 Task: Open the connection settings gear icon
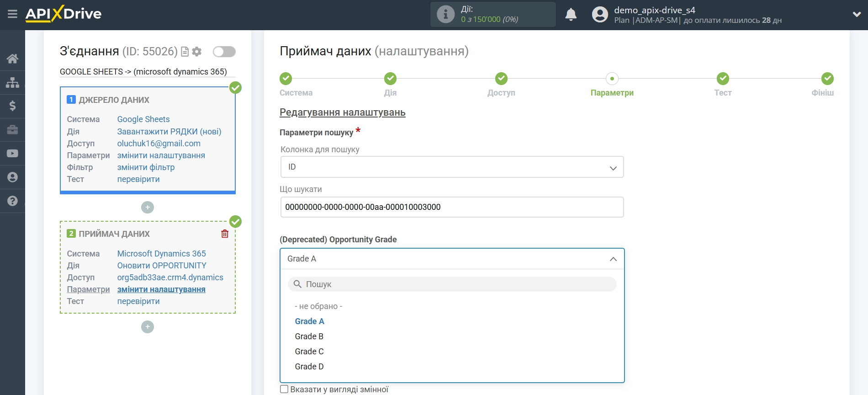pos(197,52)
